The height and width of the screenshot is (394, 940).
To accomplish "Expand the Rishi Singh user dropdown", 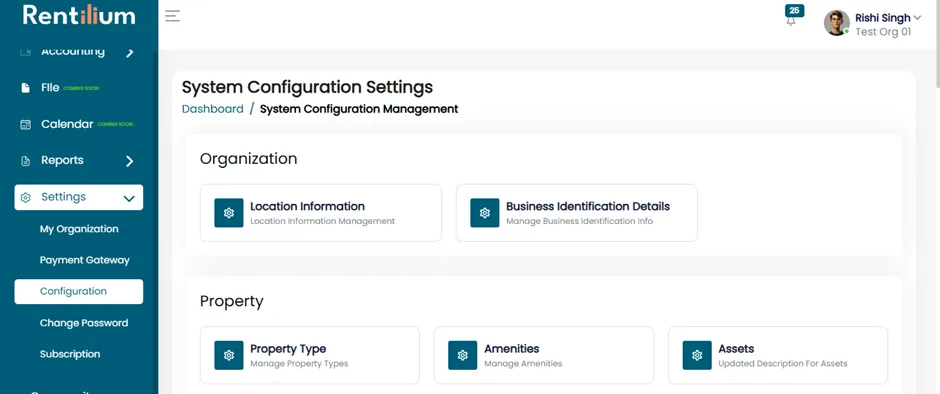I will click(x=917, y=18).
